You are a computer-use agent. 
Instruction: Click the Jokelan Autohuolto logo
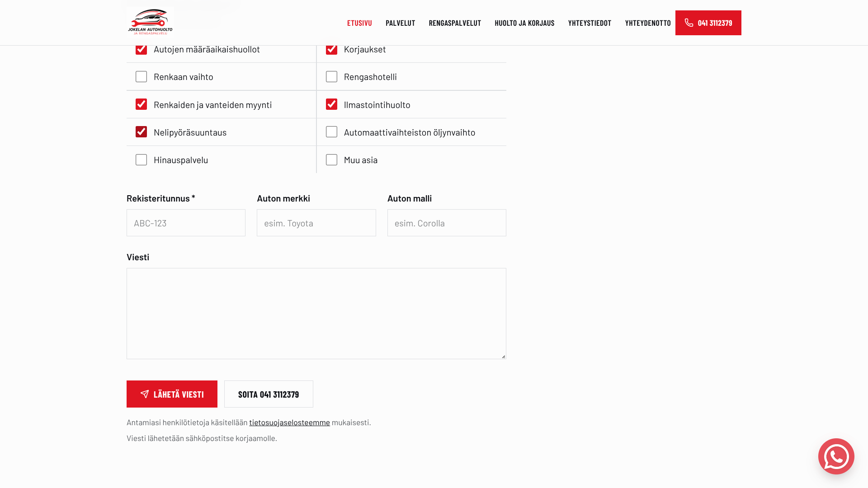[150, 22]
